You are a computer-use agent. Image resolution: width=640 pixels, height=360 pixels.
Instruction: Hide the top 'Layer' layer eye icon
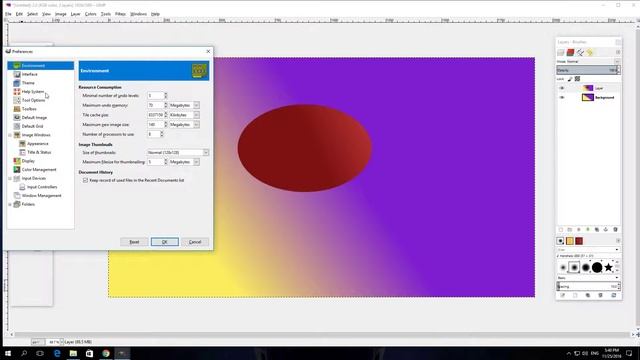562,88
